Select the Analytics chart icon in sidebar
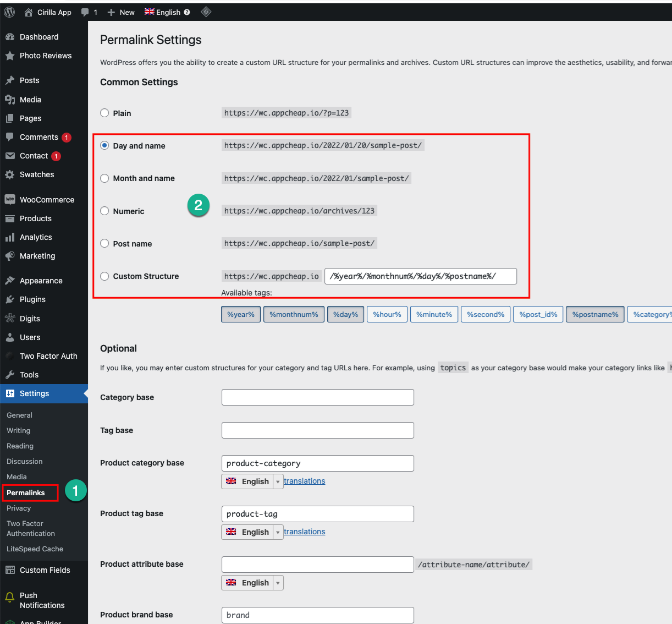The width and height of the screenshot is (672, 624). 11,237
